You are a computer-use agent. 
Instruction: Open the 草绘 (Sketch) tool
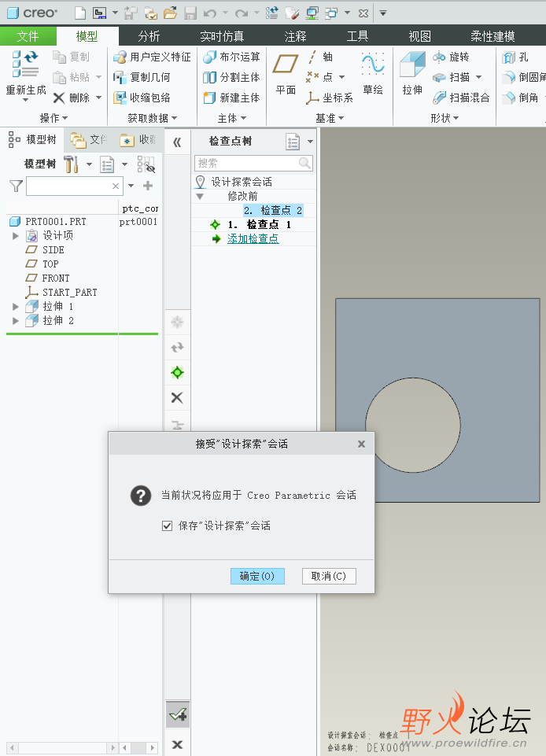click(373, 73)
